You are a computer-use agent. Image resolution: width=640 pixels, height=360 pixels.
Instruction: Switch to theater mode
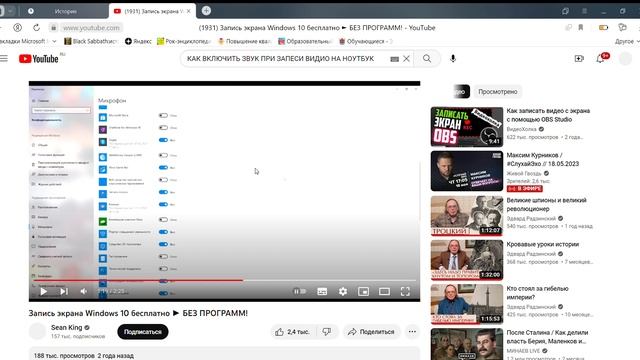coord(384,291)
